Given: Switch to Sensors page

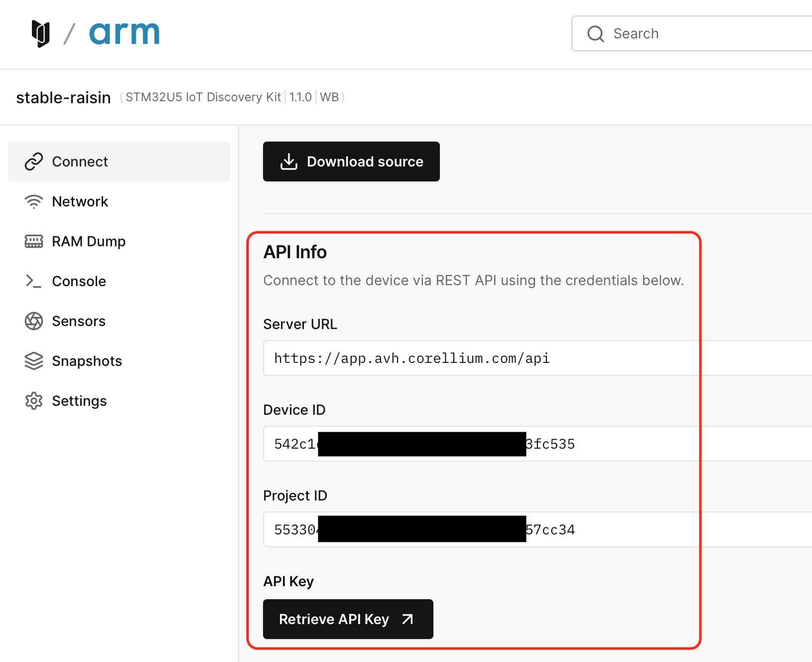Looking at the screenshot, I should pyautogui.click(x=119, y=321).
